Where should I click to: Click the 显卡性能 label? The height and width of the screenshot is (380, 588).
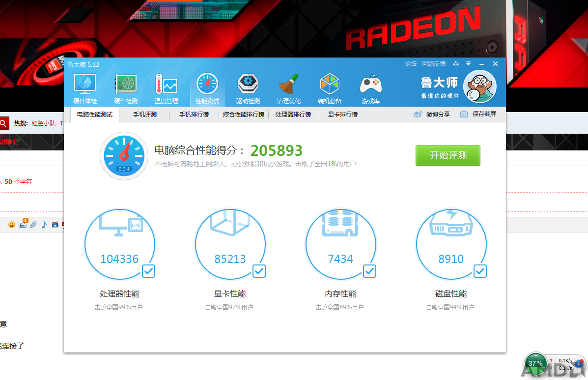pos(230,293)
